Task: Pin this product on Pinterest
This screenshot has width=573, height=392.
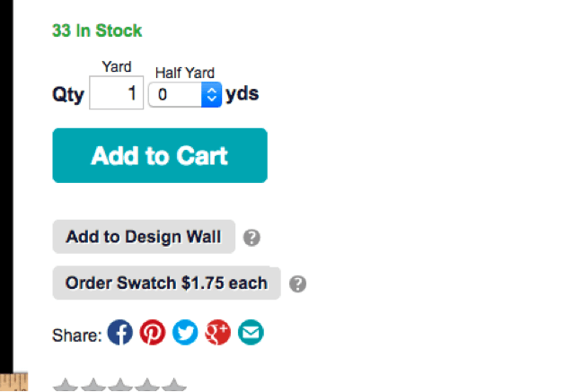Action: click(153, 332)
